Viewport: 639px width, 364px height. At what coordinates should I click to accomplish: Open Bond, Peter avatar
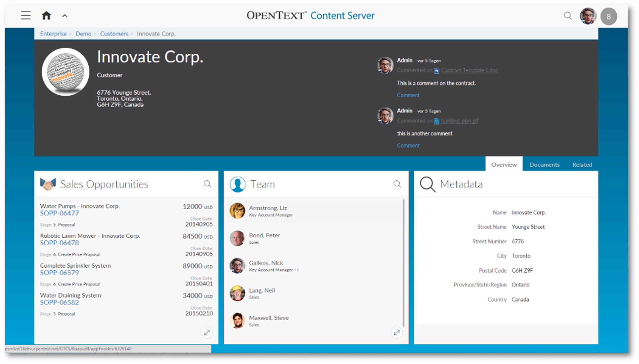(x=237, y=238)
